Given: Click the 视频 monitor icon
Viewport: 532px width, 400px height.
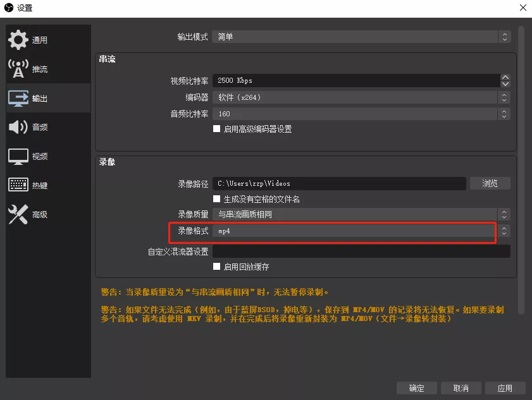Looking at the screenshot, I should 18,156.
